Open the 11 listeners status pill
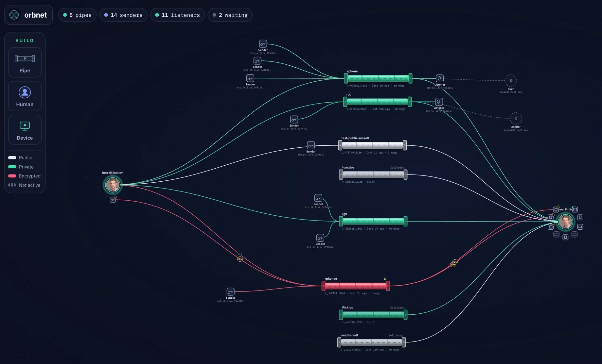The image size is (602, 364). tap(178, 15)
